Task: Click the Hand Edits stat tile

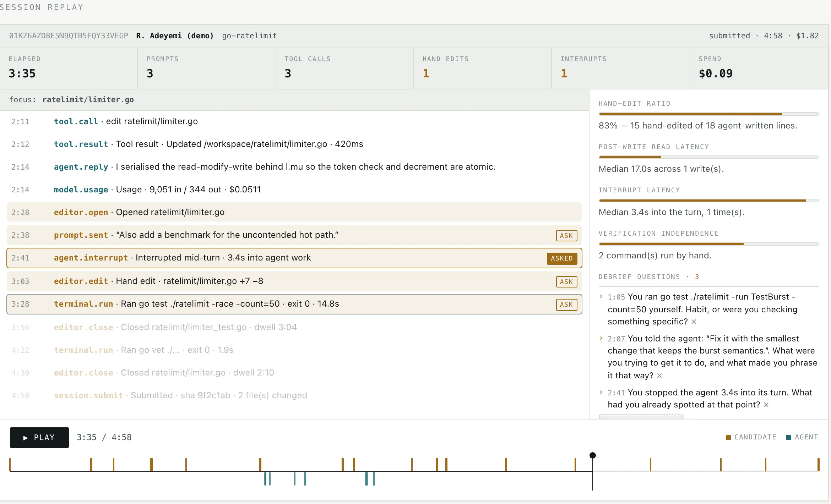Action: [x=483, y=69]
